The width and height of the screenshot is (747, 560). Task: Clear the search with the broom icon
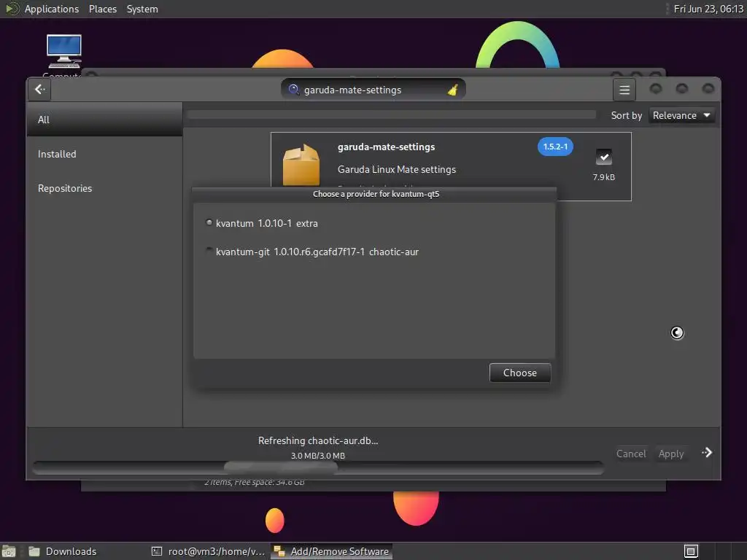click(x=452, y=90)
